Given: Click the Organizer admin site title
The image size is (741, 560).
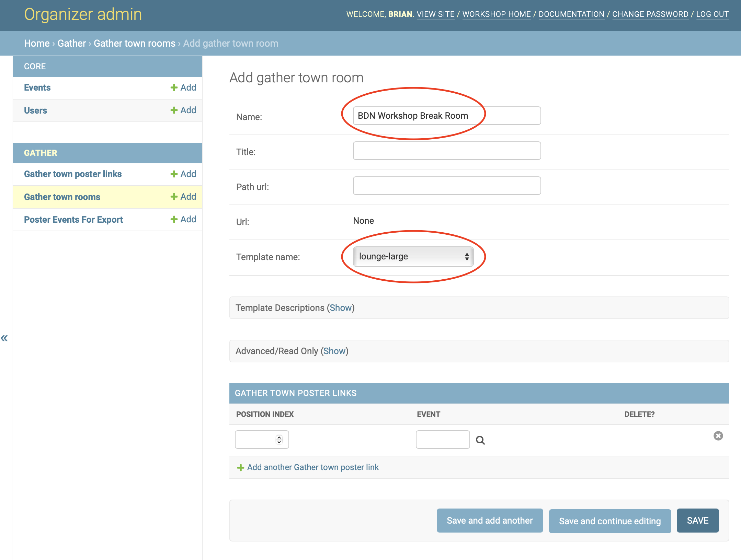Looking at the screenshot, I should pos(83,14).
